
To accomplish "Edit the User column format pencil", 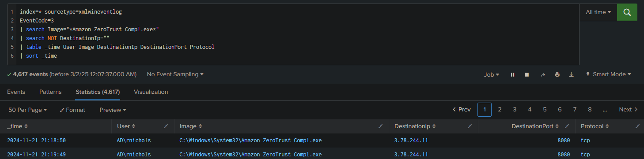I will coord(166,126).
